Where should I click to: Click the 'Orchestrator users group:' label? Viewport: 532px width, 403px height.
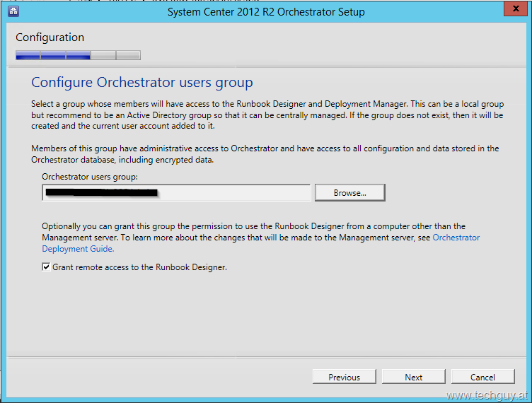90,177
